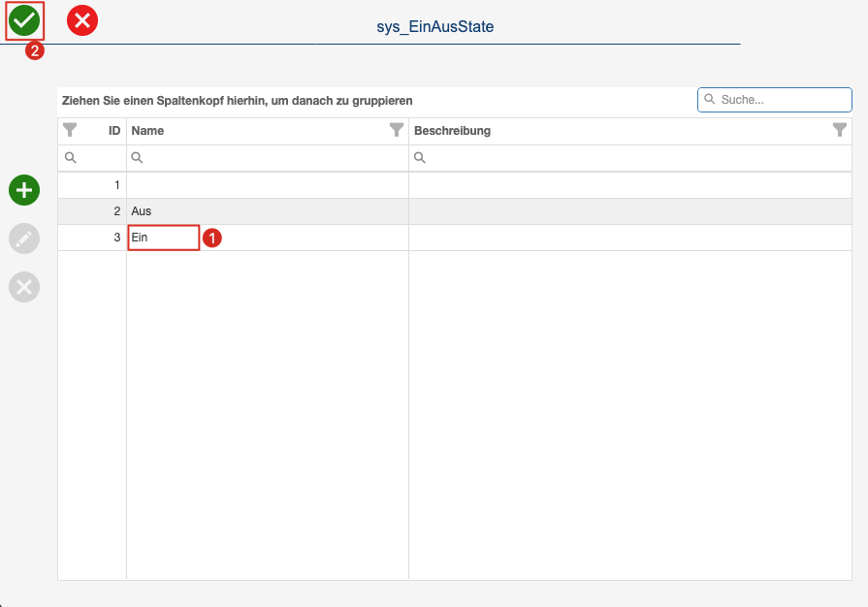This screenshot has height=607, width=868.
Task: Click the Suche search box
Action: (x=775, y=100)
